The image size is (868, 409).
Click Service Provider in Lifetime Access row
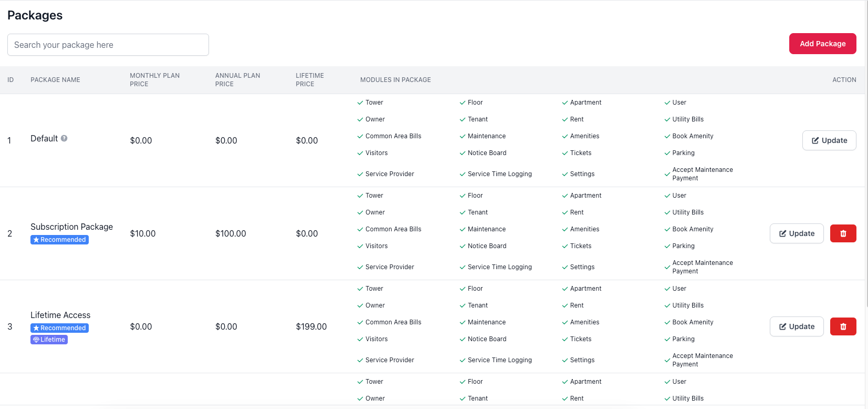[390, 360]
